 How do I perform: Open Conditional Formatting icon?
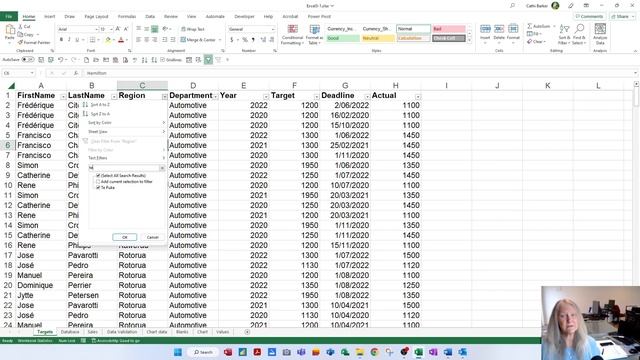click(x=292, y=29)
